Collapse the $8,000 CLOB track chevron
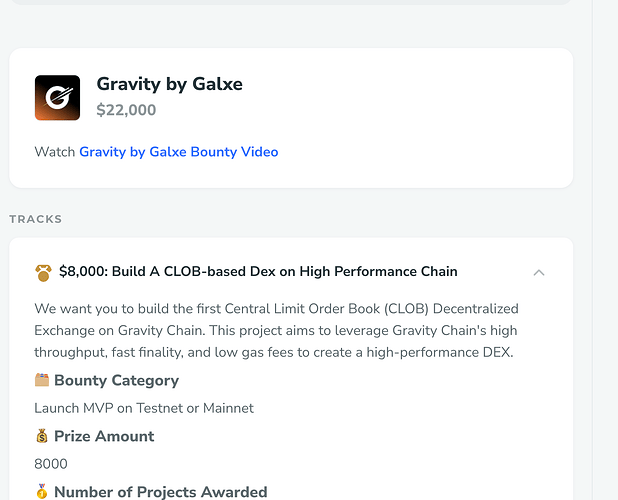The image size is (618, 500). pyautogui.click(x=539, y=272)
